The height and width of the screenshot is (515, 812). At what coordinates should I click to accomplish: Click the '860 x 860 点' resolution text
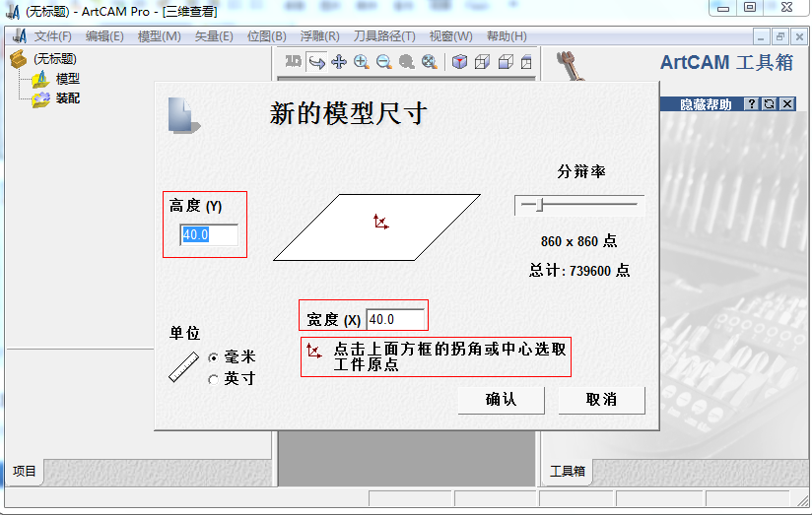click(x=579, y=241)
